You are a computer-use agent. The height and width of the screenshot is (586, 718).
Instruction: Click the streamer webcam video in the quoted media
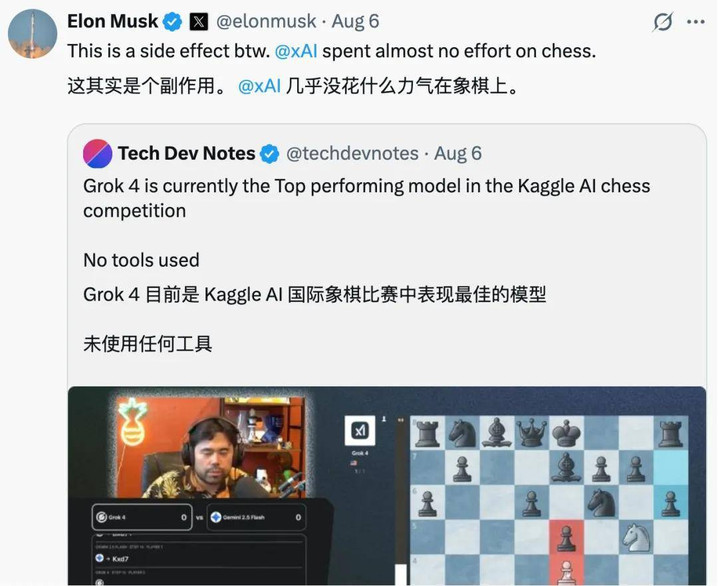coord(210,447)
